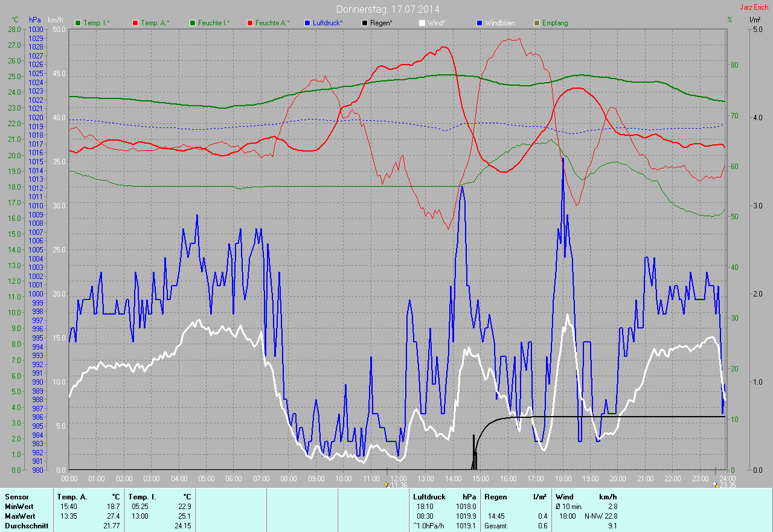Image resolution: width=773 pixels, height=532 pixels.
Task: Click the Regen column header in the table
Action: pos(496,497)
